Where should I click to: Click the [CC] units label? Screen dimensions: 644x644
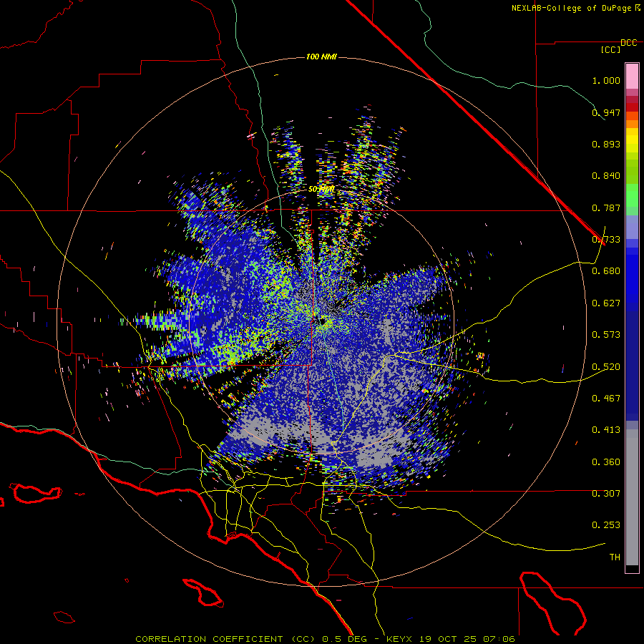(611, 50)
